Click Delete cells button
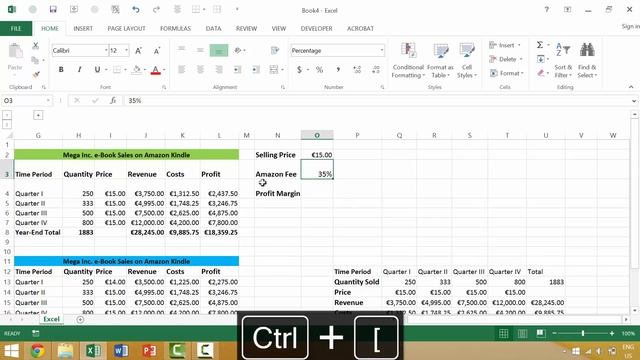This screenshot has height=360, width=640. [506, 59]
